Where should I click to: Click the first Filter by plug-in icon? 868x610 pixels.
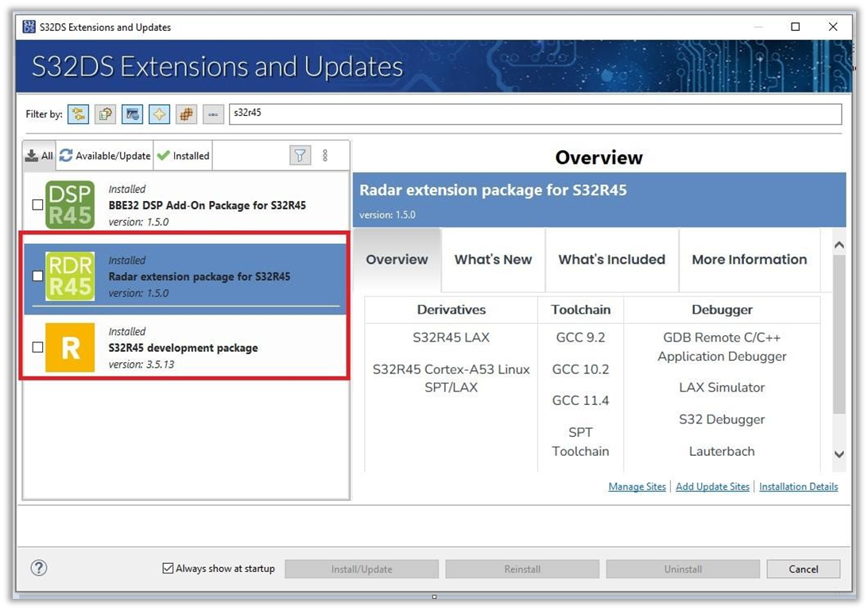[78, 114]
